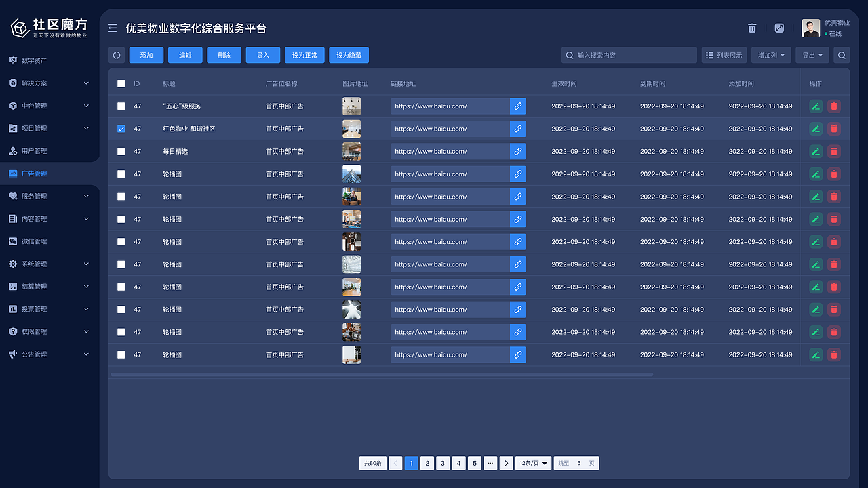Go to previous page arrow in pagination
The height and width of the screenshot is (488, 868).
click(395, 463)
